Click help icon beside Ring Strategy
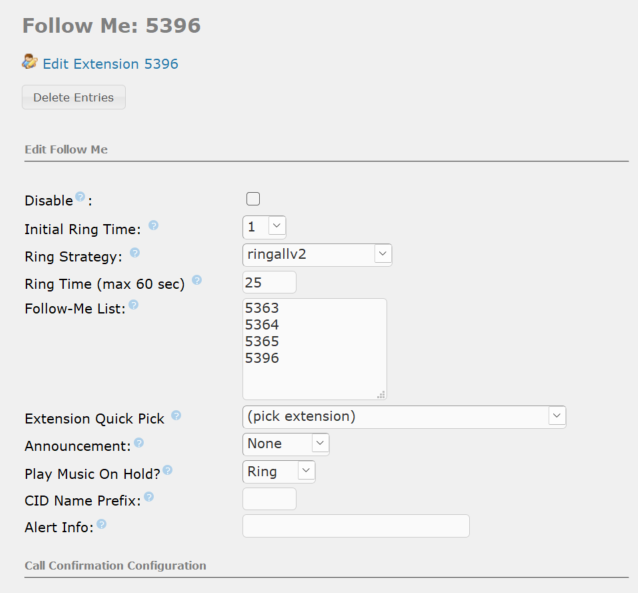This screenshot has width=638, height=593. (135, 253)
